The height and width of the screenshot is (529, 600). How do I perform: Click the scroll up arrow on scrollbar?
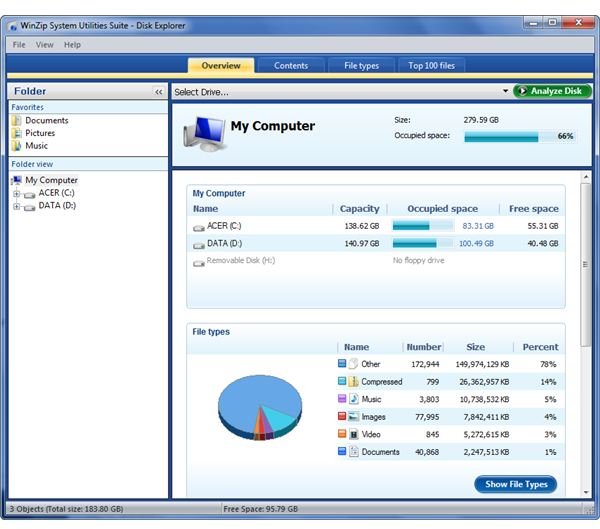point(586,177)
